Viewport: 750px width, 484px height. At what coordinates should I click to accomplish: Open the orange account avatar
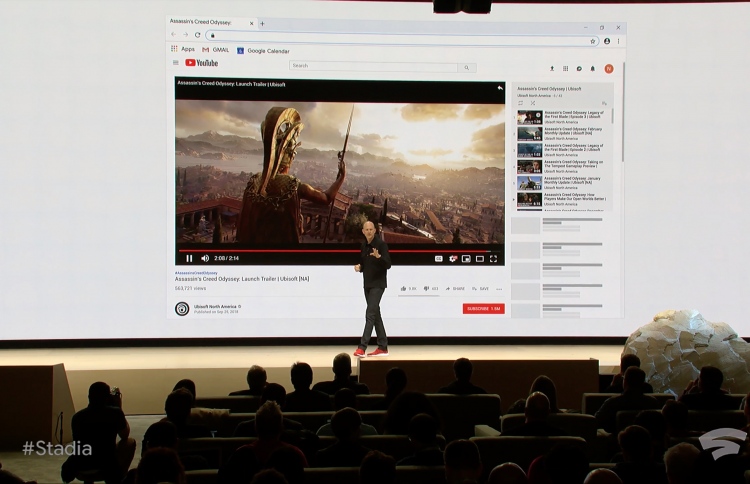[x=608, y=69]
